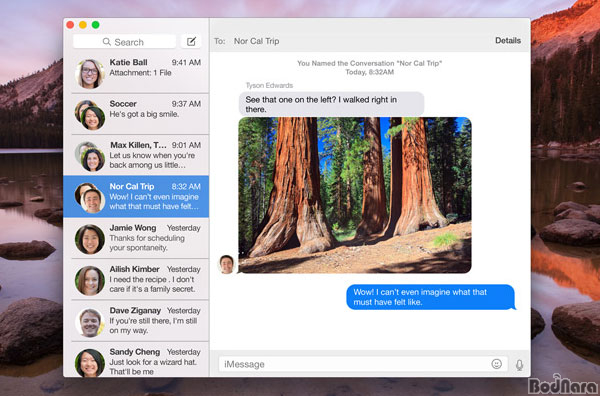Click Sandy Cheng's profile photo
600x396 pixels.
90,363
